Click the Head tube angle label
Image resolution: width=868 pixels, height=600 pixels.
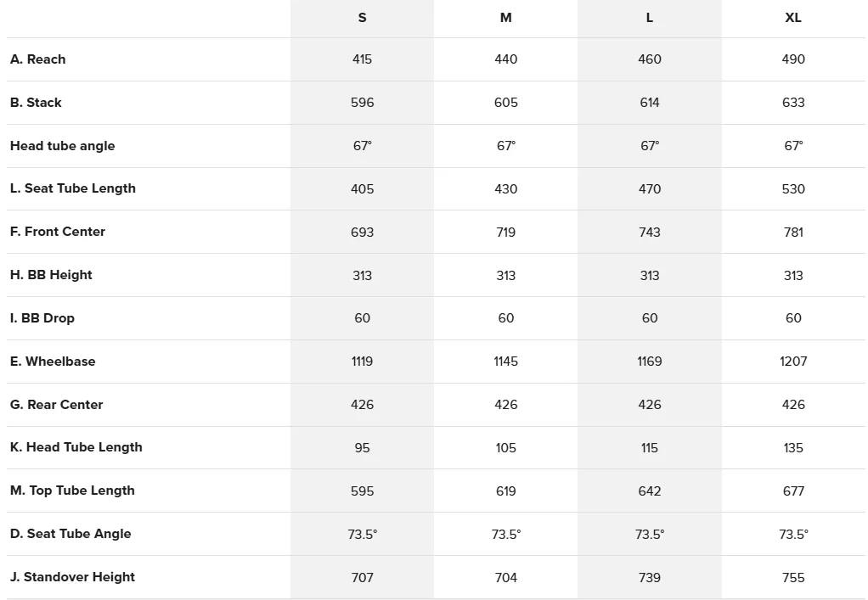[x=63, y=145]
